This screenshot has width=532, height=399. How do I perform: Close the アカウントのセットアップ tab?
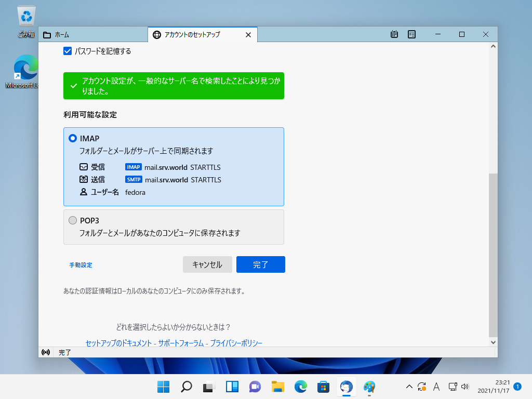click(x=248, y=35)
